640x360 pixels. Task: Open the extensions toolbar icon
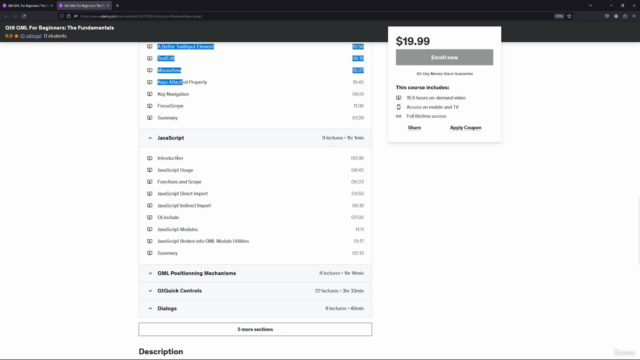625,16
